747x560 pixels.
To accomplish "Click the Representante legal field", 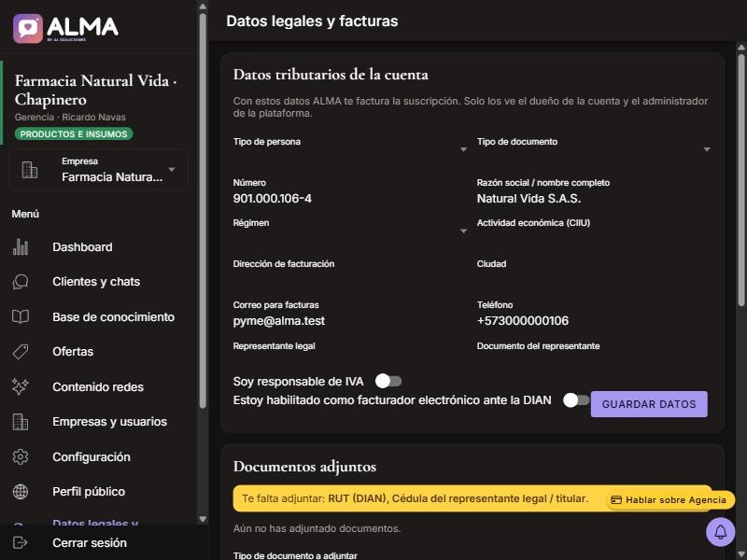I will click(349, 354).
